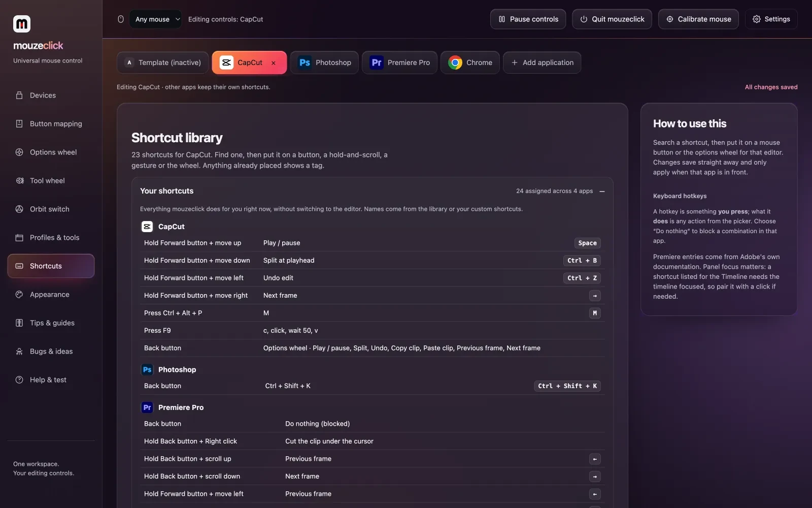Click the CapCut icon in the shortcuts list

click(x=147, y=227)
